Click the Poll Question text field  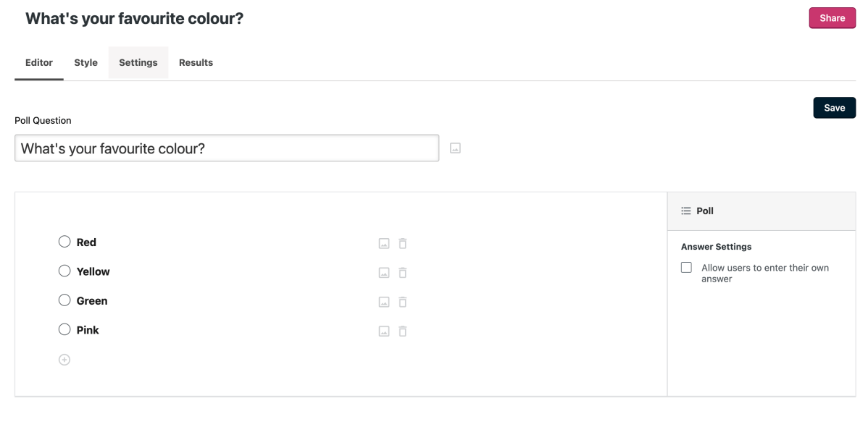click(x=226, y=148)
